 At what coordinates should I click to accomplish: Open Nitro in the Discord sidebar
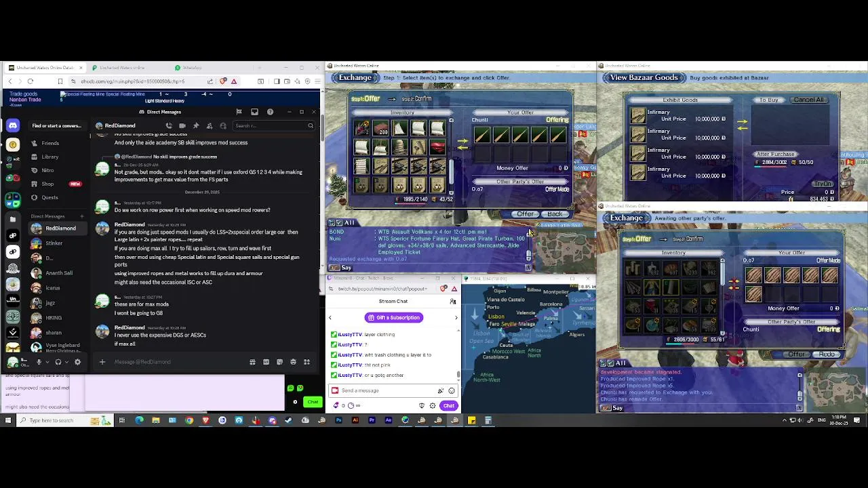point(47,170)
